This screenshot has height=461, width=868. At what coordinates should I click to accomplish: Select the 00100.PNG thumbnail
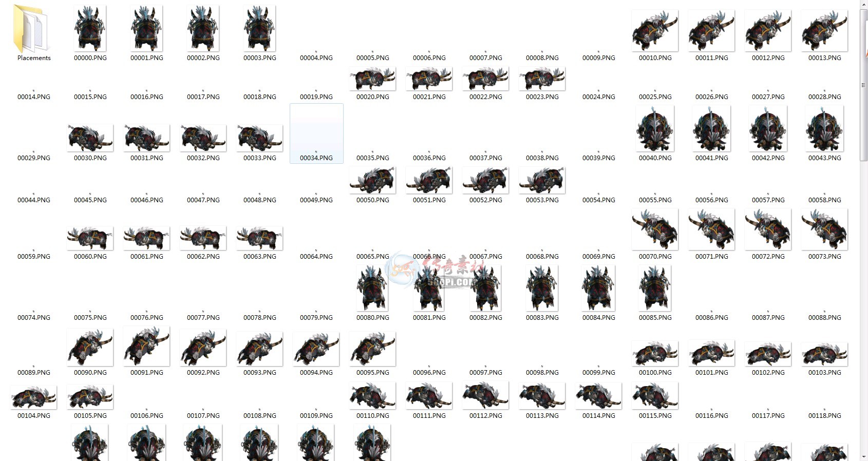(655, 354)
